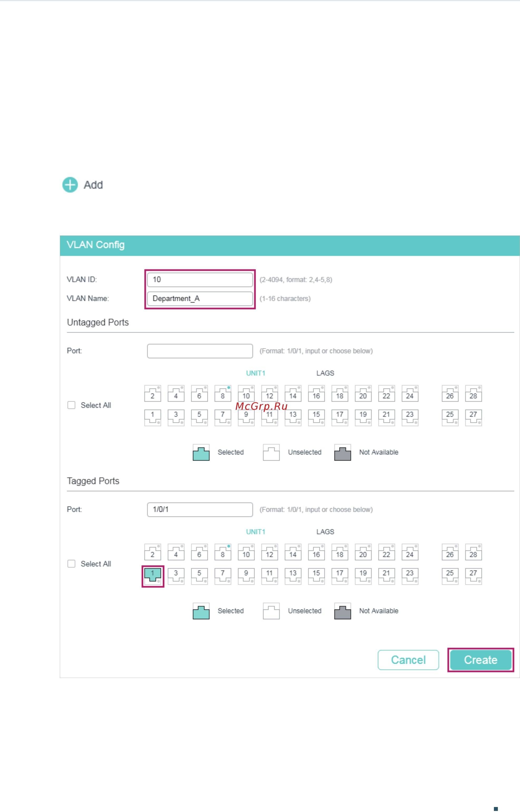Select port 14 under Untagged Ports
This screenshot has width=520, height=812.
pyautogui.click(x=293, y=394)
